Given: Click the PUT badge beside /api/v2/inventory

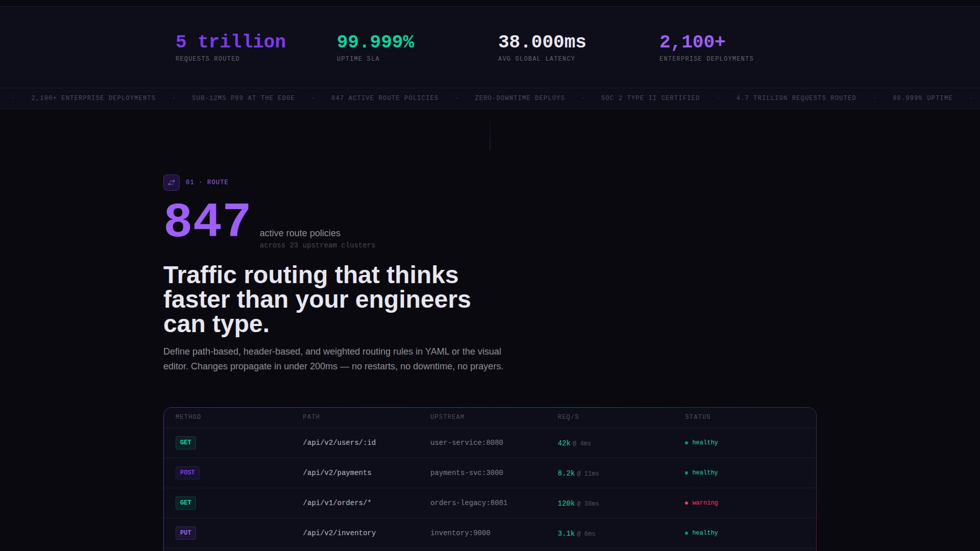Looking at the screenshot, I should coord(185,533).
